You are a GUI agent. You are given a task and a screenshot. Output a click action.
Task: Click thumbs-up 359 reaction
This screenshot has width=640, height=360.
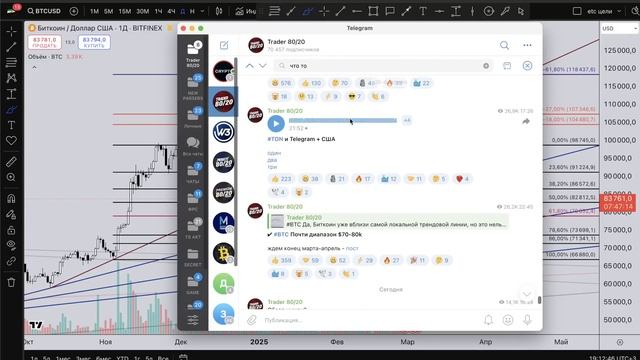point(282,260)
